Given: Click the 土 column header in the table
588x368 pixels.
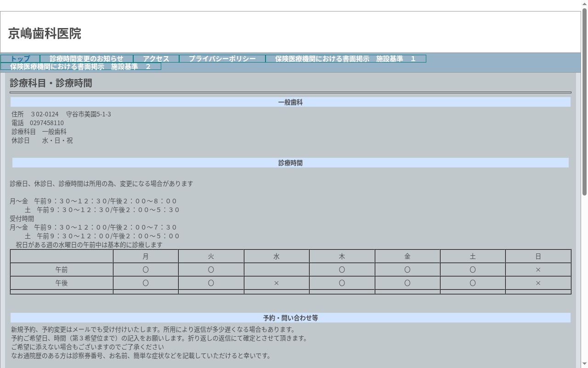Looking at the screenshot, I should [473, 256].
